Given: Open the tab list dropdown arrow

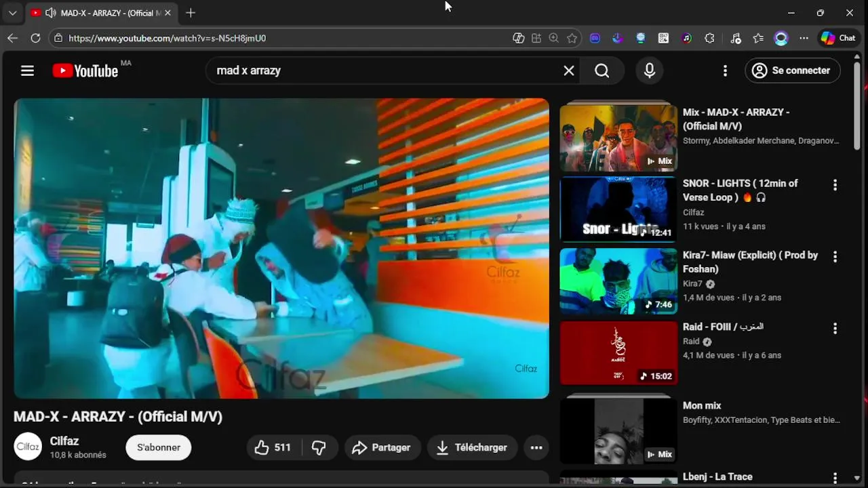Looking at the screenshot, I should 12,13.
